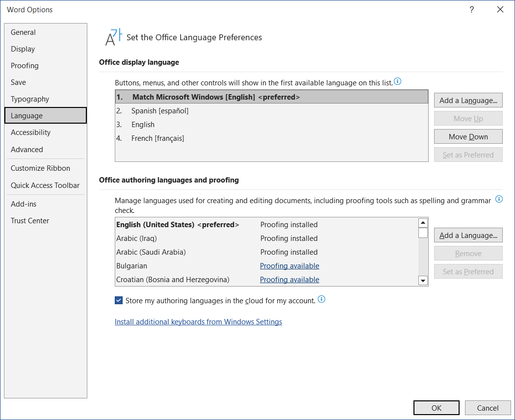Click the Remove button

point(468,253)
